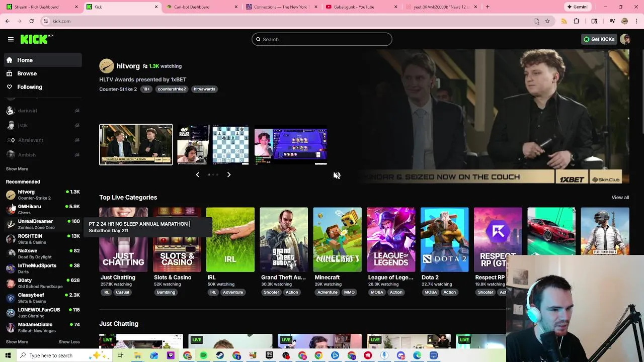Open Browse in sidebar
The height and width of the screenshot is (362, 644).
pos(43,73)
